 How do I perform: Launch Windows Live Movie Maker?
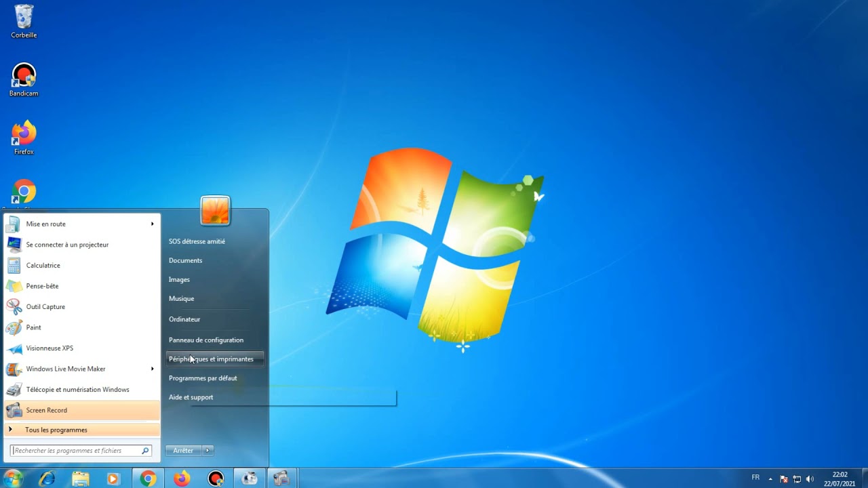81,369
